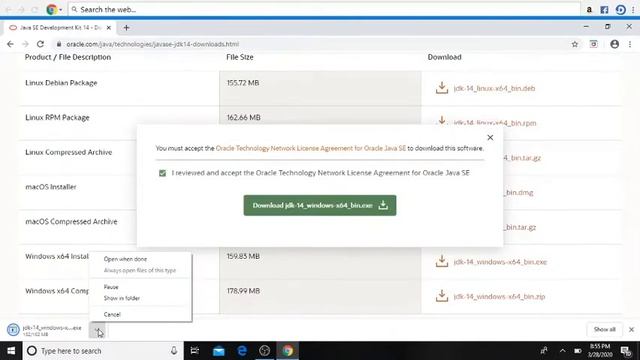Click download icon for Linux Debian Package
The image size is (640, 360).
(x=442, y=87)
